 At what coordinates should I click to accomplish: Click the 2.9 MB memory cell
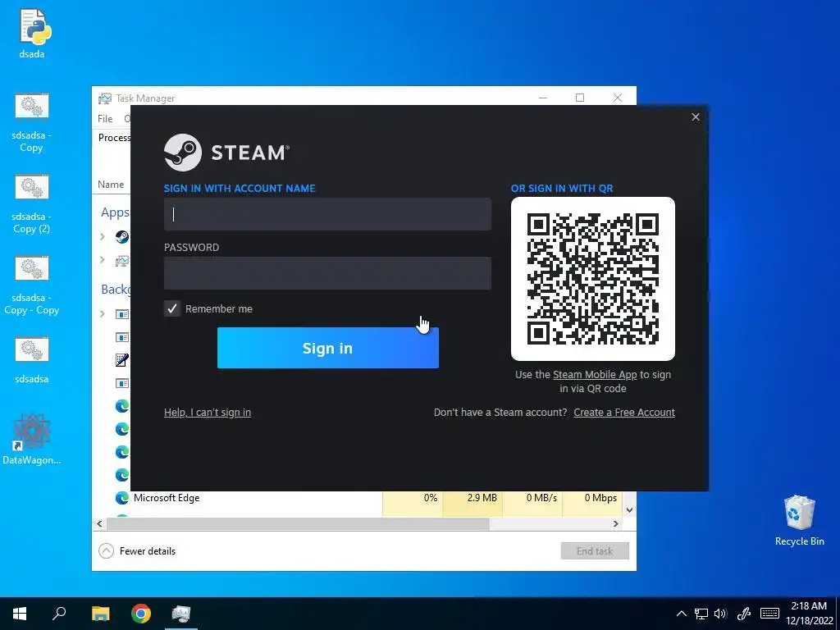pyautogui.click(x=473, y=498)
